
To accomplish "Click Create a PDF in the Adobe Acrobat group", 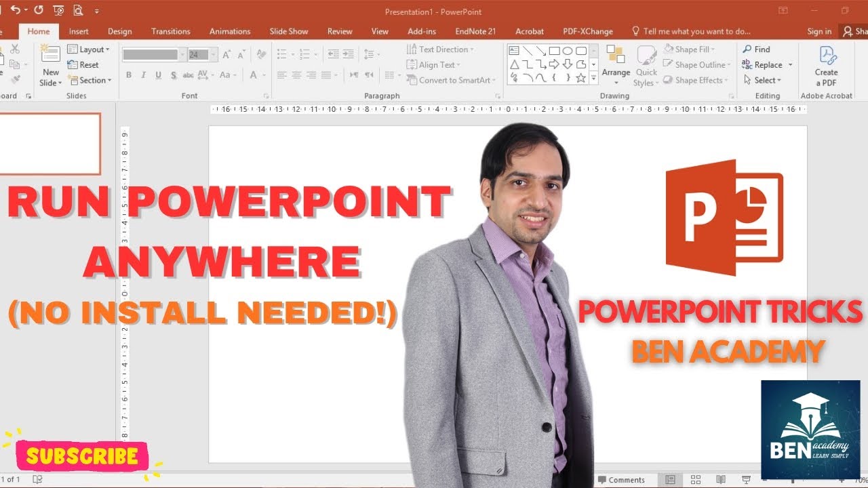I will (826, 66).
